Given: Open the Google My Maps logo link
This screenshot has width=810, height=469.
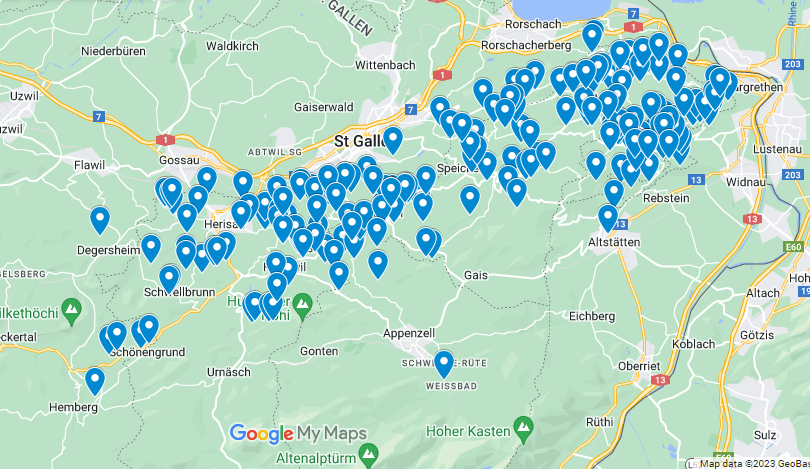Looking at the screenshot, I should pyautogui.click(x=299, y=434).
